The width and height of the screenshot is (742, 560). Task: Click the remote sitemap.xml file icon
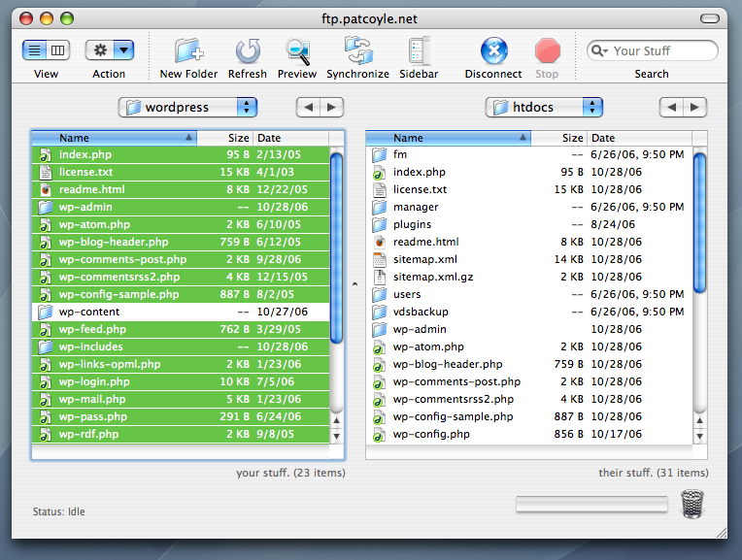(x=380, y=260)
